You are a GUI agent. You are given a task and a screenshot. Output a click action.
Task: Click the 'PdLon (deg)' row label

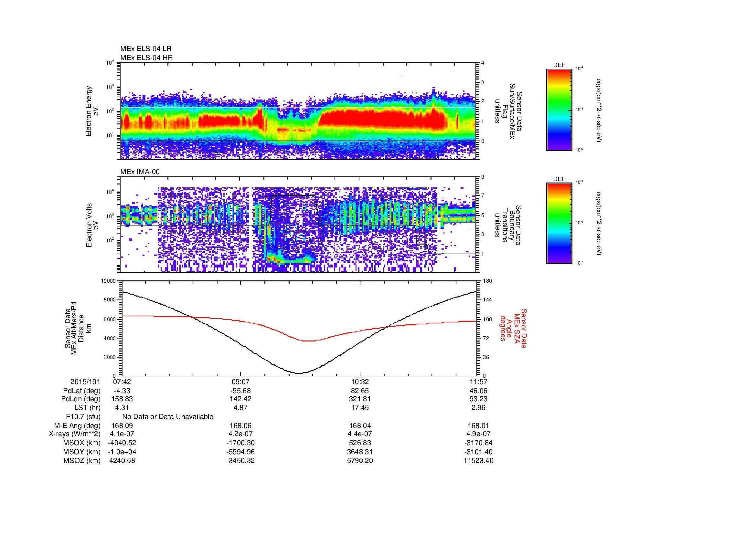click(x=81, y=399)
